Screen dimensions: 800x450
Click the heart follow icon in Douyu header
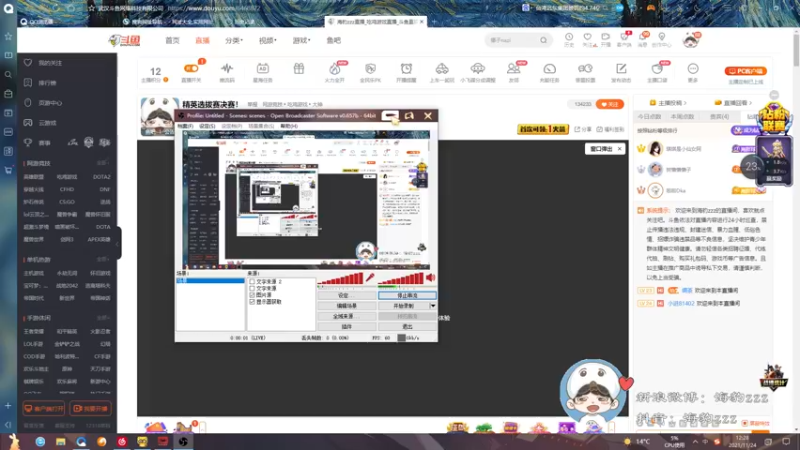[x=587, y=37]
